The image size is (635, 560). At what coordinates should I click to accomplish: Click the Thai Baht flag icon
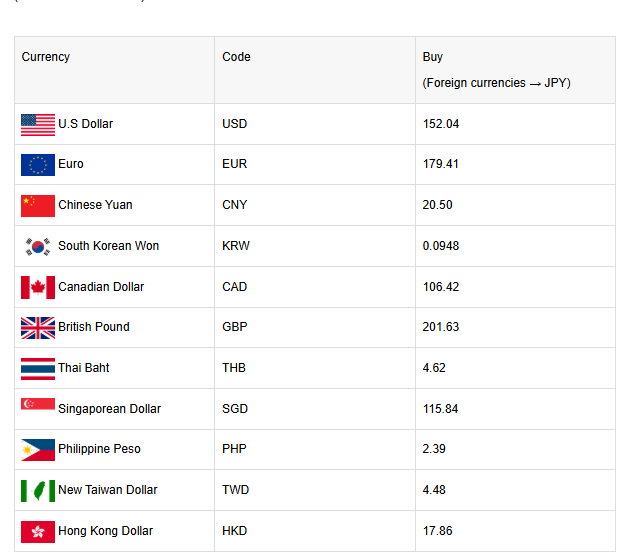(38, 369)
